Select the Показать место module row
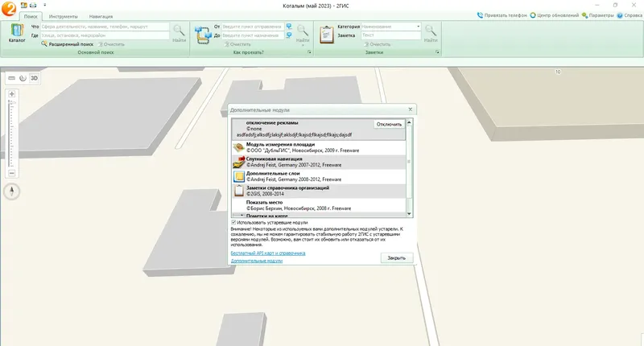The image size is (644, 346). tap(319, 205)
